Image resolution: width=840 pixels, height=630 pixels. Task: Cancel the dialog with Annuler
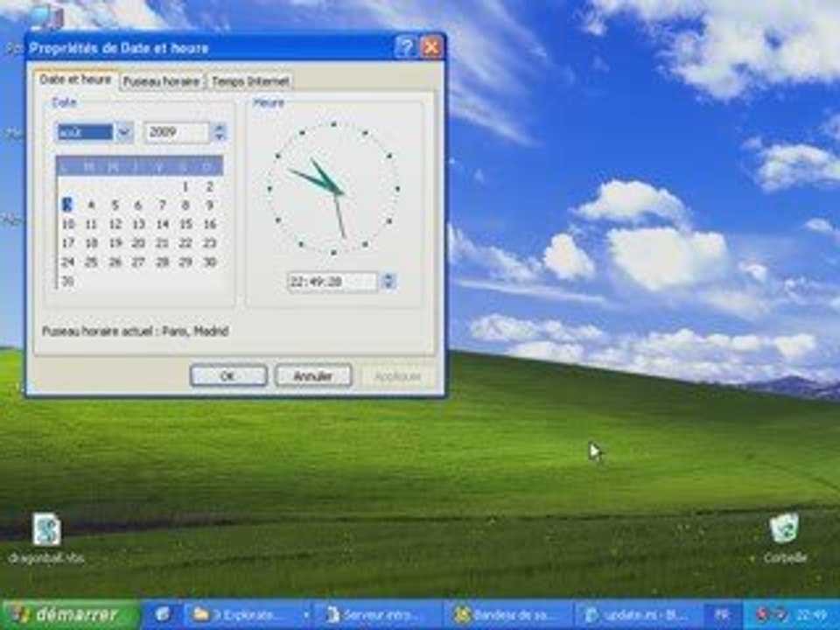tap(313, 375)
